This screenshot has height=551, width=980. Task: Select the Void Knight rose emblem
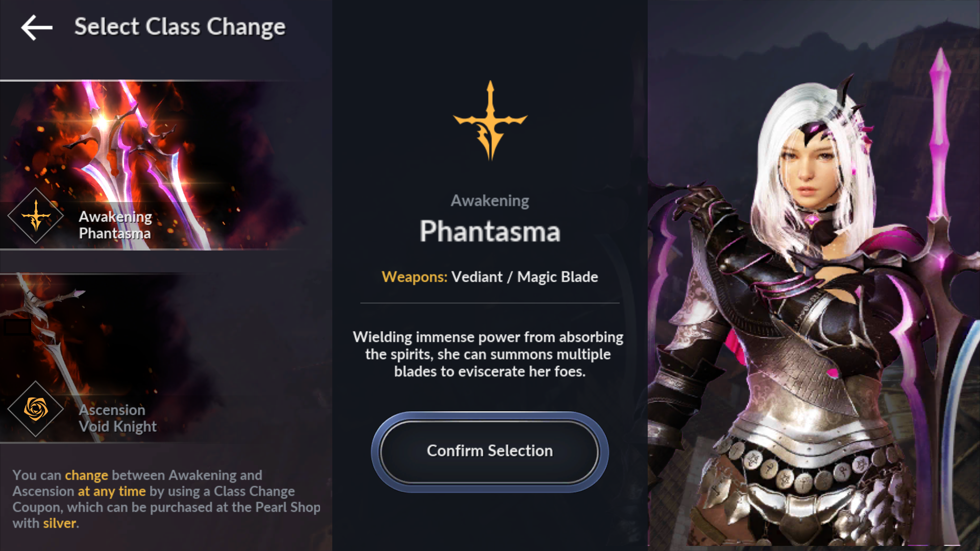click(36, 409)
